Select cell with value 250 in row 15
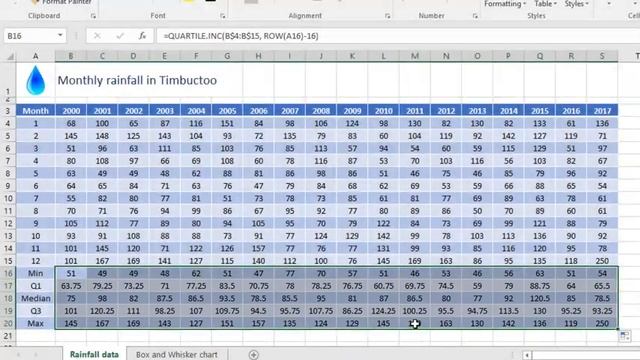The image size is (640, 360). click(602, 260)
